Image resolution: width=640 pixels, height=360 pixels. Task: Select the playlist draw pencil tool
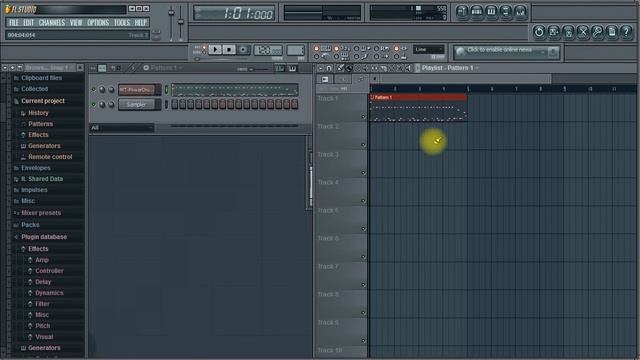point(340,68)
